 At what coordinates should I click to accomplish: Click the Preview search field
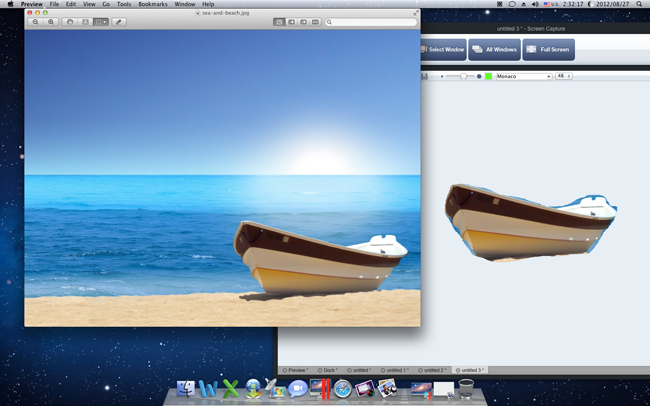pos(370,21)
